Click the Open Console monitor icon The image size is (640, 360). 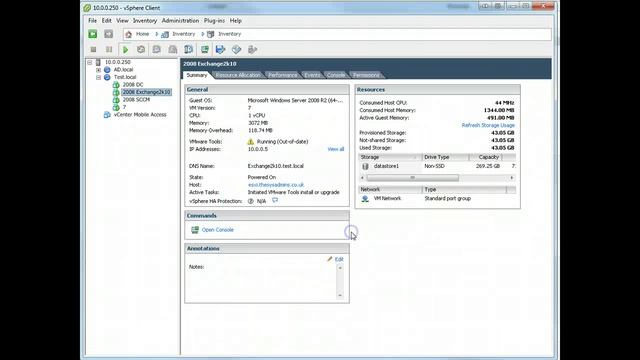point(195,230)
